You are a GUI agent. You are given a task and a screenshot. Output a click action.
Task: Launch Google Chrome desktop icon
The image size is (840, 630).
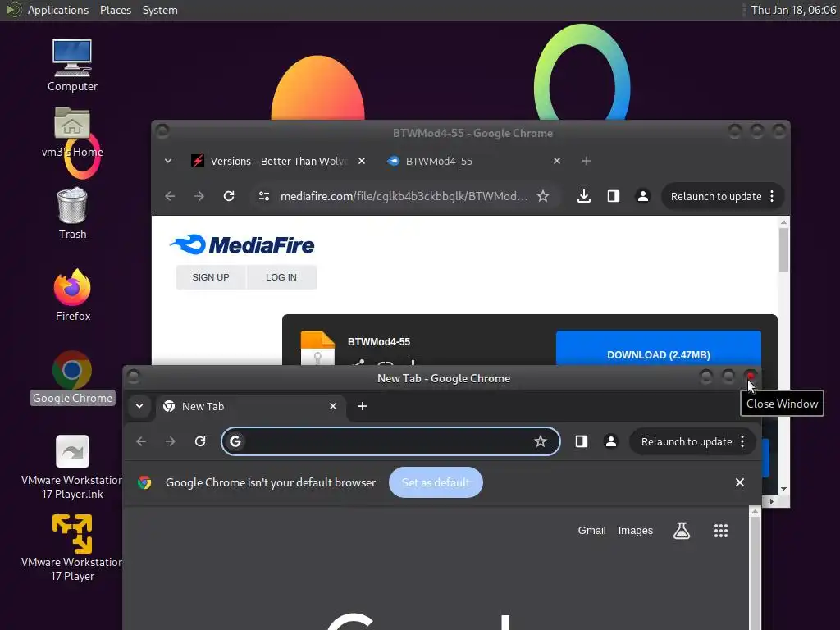[72, 377]
